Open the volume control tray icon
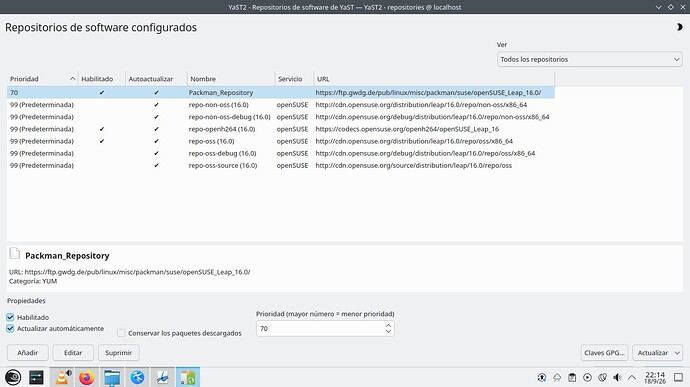 coord(617,377)
